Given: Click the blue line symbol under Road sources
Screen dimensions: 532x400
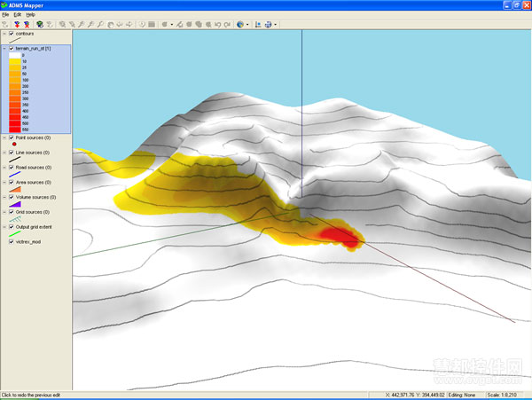Looking at the screenshot, I should point(15,174).
